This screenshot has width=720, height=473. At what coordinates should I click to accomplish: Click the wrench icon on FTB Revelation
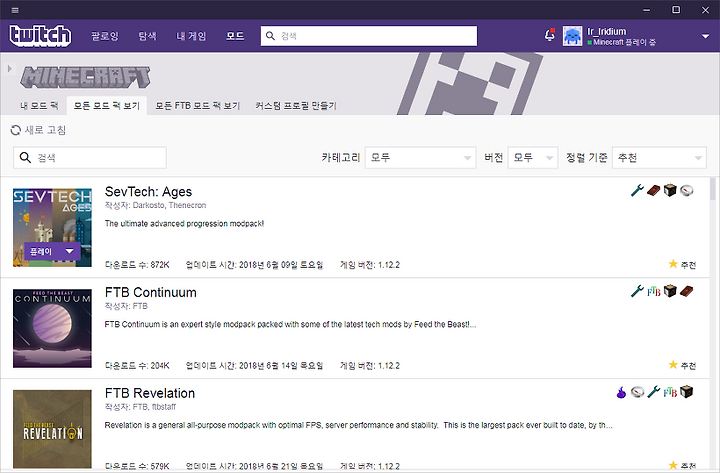coord(653,392)
